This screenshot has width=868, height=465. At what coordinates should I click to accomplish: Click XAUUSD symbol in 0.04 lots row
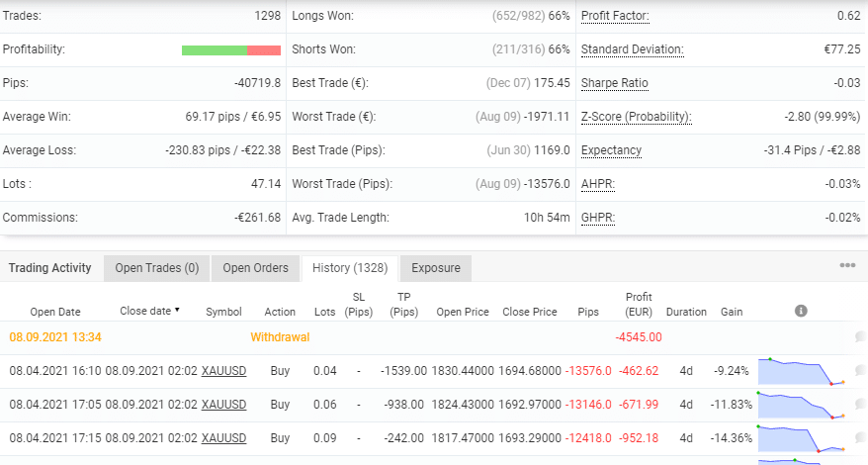coord(223,371)
